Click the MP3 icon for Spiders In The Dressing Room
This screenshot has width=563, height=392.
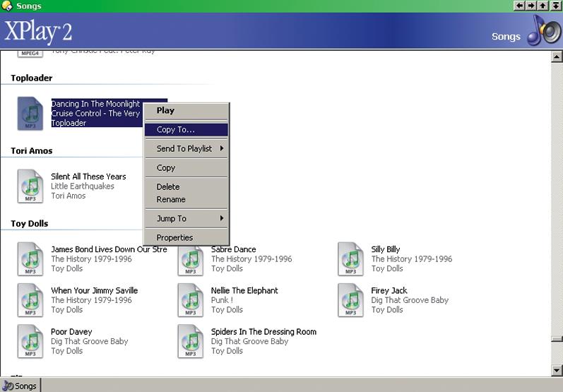pyautogui.click(x=190, y=341)
